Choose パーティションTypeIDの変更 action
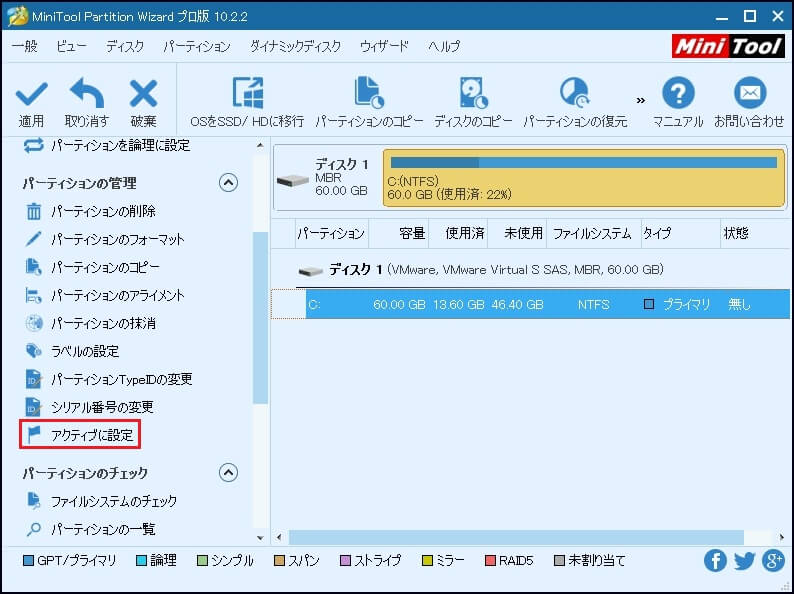The image size is (794, 594). click(109, 379)
